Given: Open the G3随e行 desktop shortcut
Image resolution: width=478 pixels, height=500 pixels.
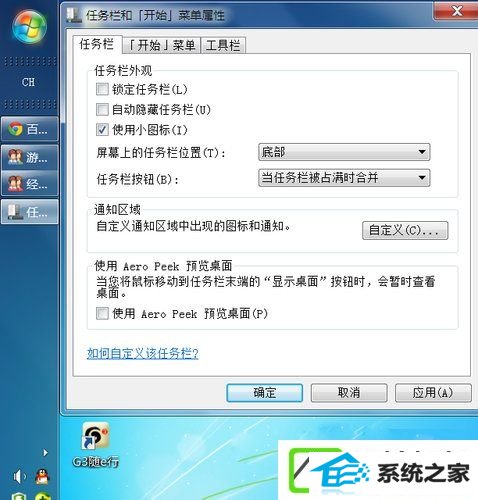Looking at the screenshot, I should pos(96,445).
